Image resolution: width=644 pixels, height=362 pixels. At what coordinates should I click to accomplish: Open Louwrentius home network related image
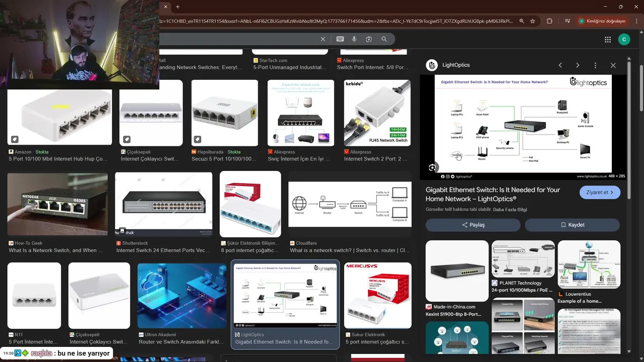[x=589, y=264]
